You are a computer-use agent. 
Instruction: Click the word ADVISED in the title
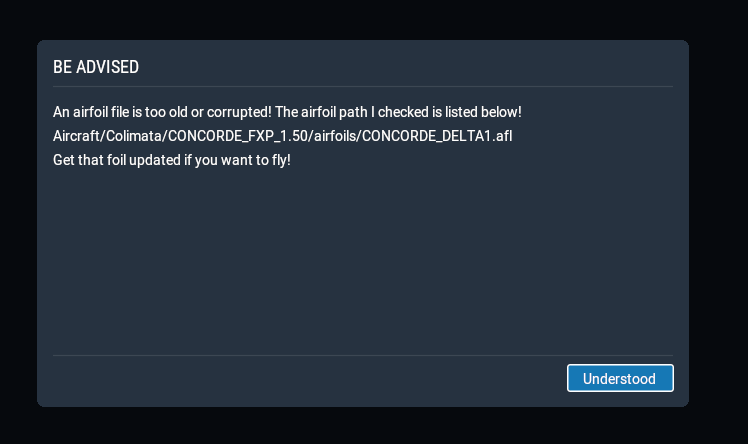pyautogui.click(x=107, y=67)
